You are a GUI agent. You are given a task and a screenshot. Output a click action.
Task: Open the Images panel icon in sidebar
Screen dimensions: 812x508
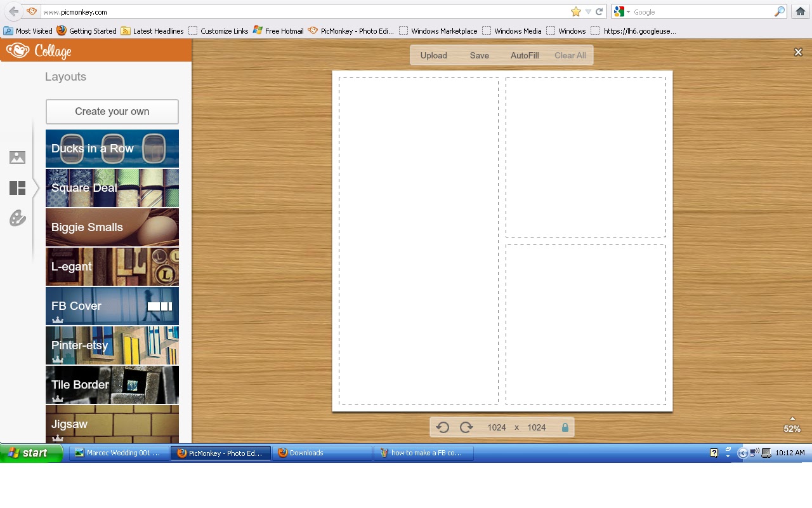point(17,157)
